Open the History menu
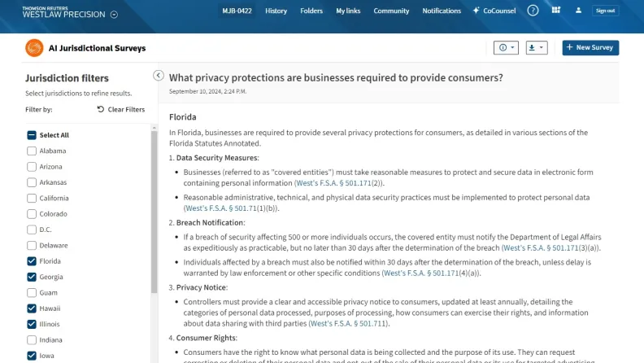 point(276,11)
